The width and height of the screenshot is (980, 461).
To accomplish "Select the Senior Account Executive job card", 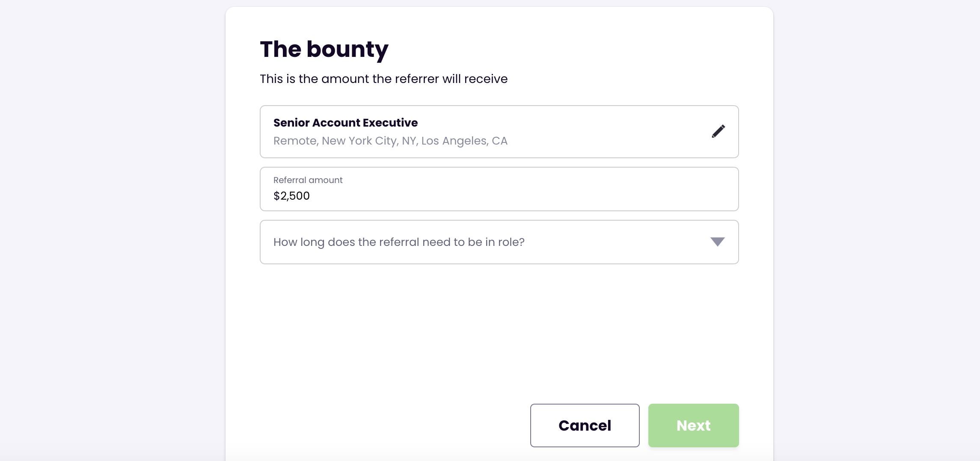I will [x=471, y=132].
